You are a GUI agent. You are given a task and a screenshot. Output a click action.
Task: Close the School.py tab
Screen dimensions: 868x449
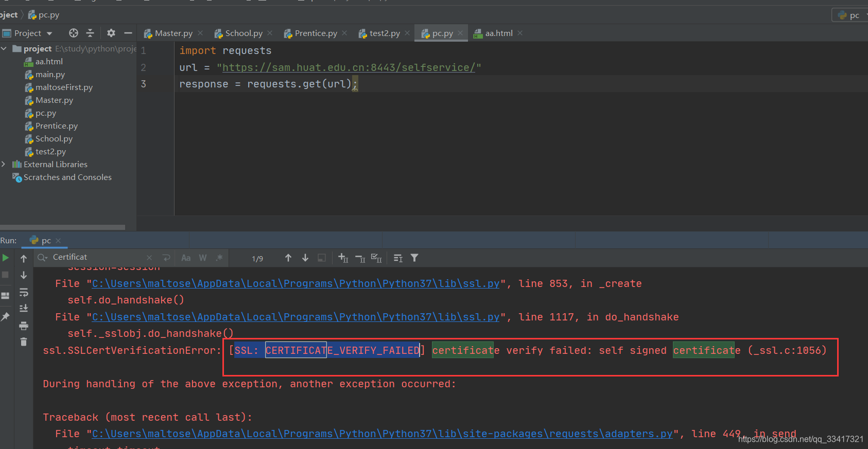(270, 33)
